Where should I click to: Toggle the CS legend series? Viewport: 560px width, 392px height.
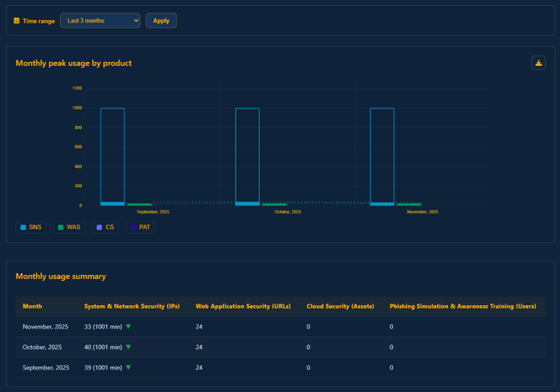105,227
